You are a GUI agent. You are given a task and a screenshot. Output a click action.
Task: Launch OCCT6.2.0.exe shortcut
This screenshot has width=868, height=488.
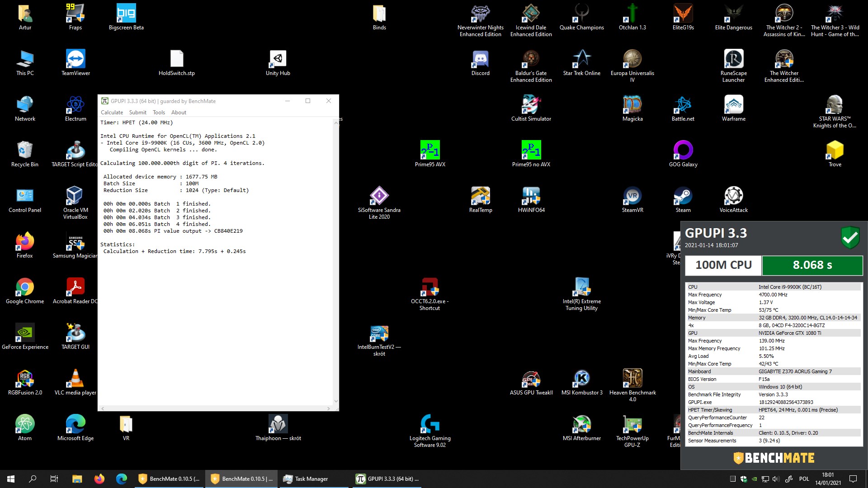[430, 294]
